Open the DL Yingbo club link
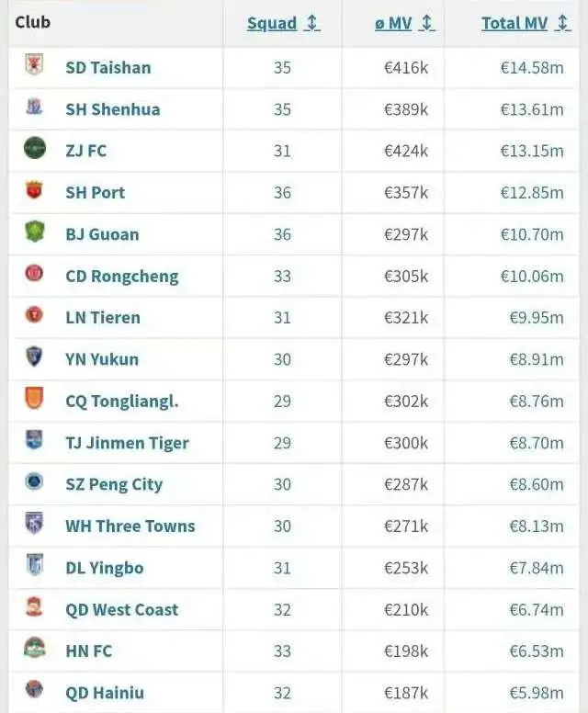The image size is (588, 713). point(105,569)
